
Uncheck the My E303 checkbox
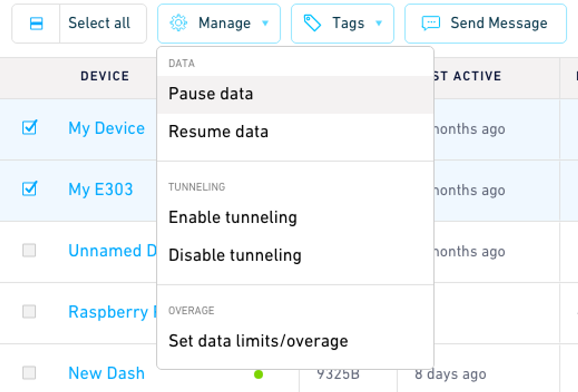click(x=29, y=189)
